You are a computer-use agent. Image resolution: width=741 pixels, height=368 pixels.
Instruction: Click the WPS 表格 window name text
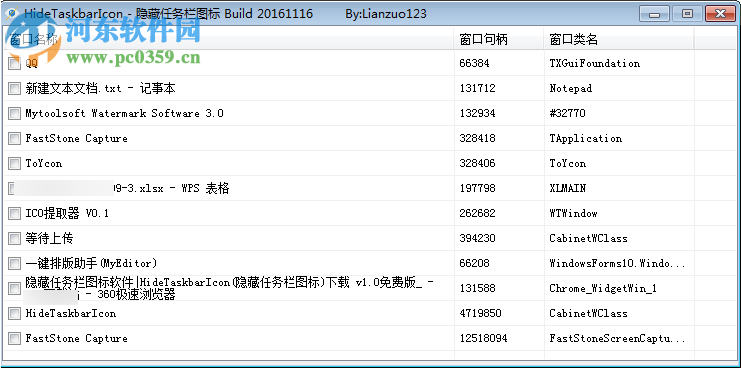pos(171,188)
